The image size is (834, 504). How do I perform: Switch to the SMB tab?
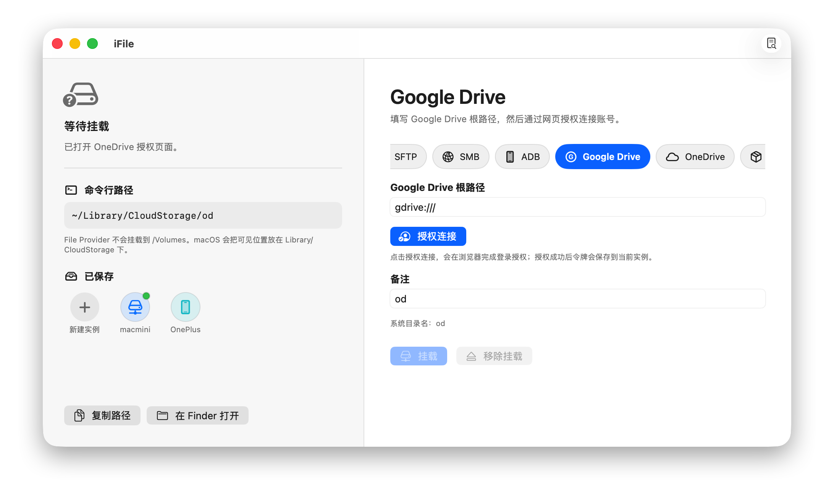point(461,157)
